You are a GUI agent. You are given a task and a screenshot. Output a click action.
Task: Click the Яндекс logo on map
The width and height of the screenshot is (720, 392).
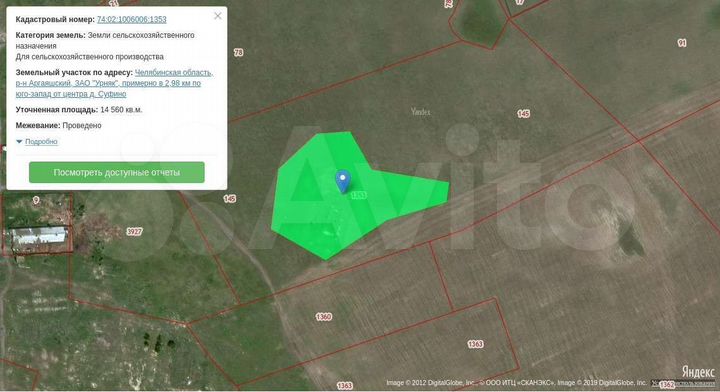point(698,371)
